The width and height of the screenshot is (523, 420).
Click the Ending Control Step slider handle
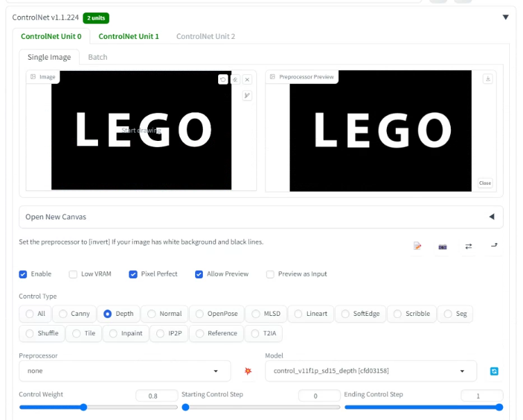point(499,408)
